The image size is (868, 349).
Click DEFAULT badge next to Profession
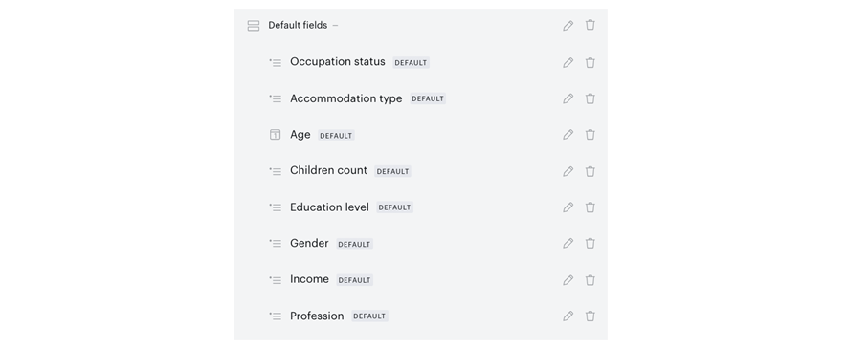pyautogui.click(x=369, y=316)
